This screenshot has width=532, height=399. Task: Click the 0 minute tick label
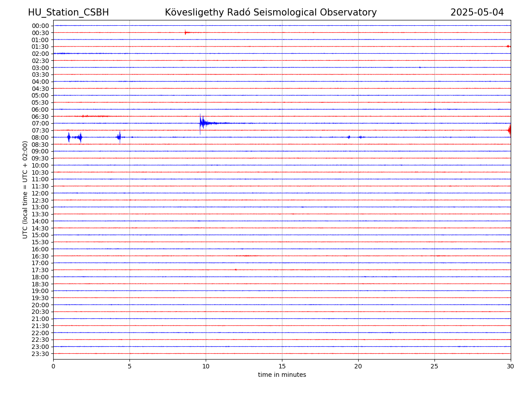coord(53,367)
